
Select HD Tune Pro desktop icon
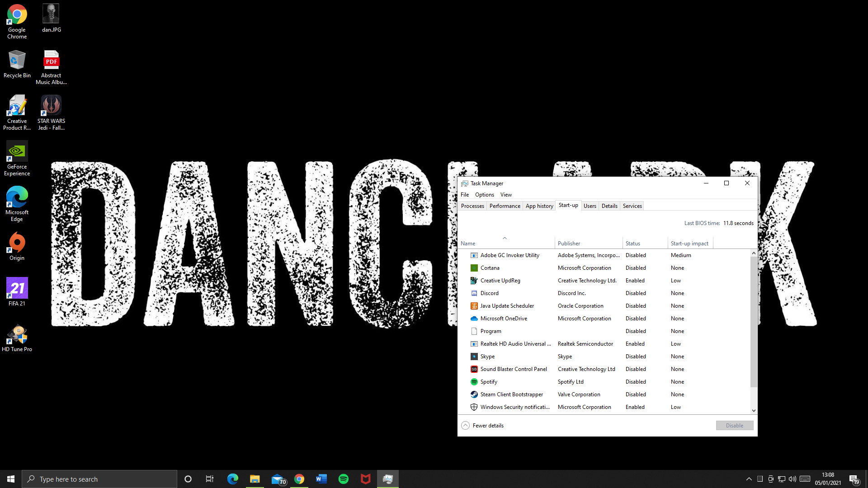point(17,338)
